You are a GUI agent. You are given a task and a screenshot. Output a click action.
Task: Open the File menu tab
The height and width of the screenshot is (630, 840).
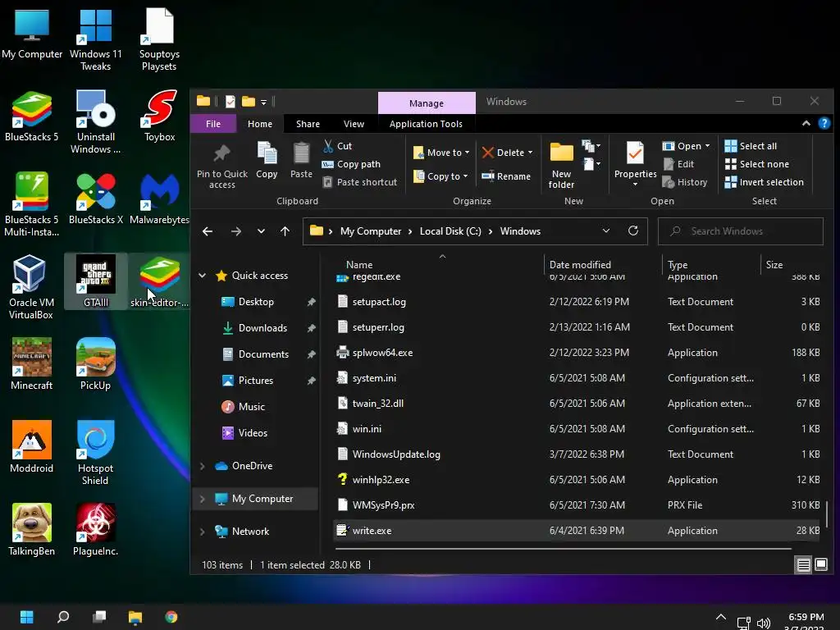pos(213,124)
